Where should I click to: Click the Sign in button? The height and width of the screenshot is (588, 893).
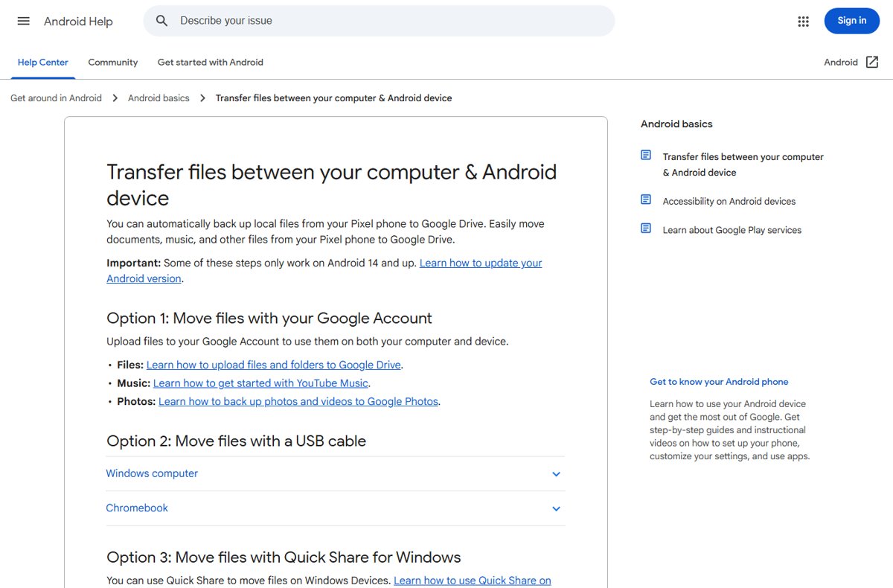(852, 21)
